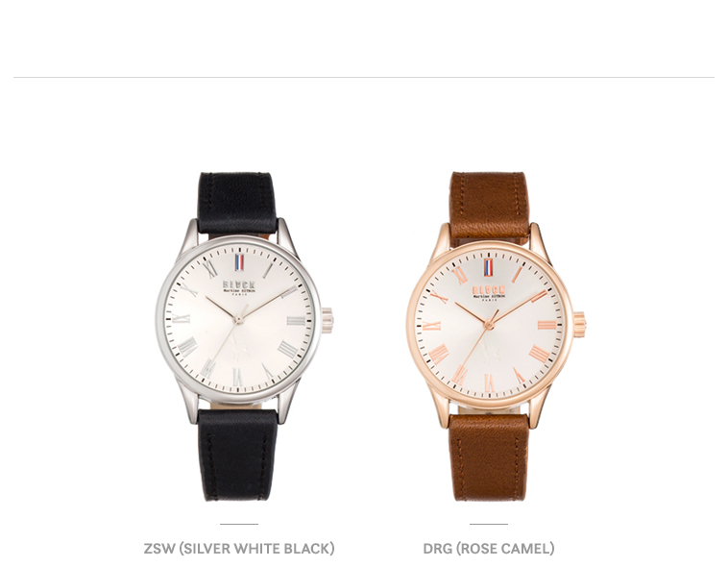Open the silver white black watch image
728x567 pixels.
(244, 336)
